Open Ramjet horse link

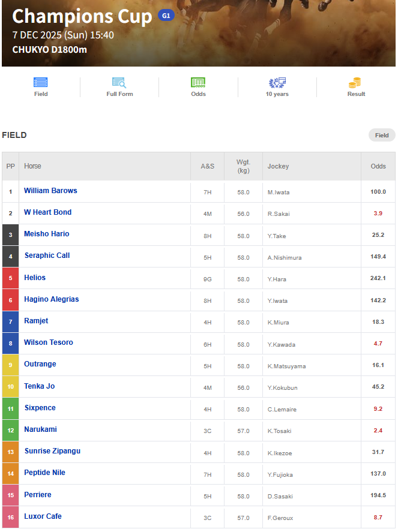click(x=36, y=321)
